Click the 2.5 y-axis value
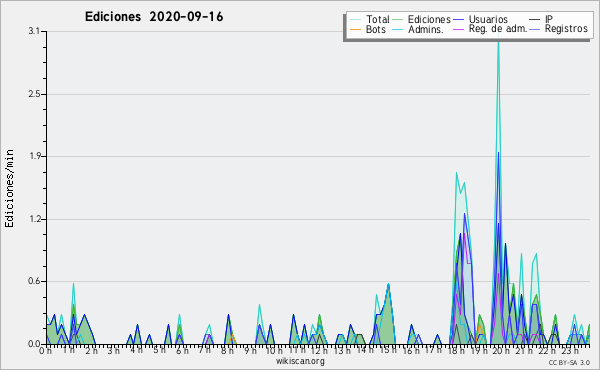Screen dimensions: 600x370 click(34, 94)
